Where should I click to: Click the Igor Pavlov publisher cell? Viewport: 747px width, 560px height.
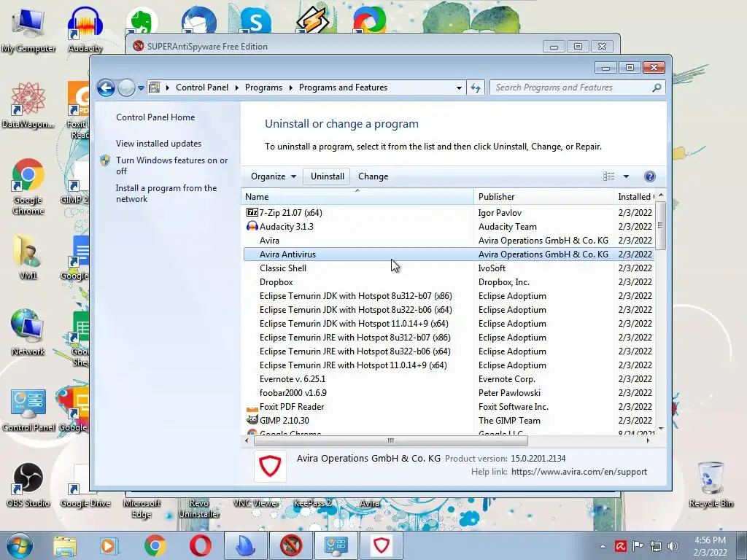click(500, 213)
